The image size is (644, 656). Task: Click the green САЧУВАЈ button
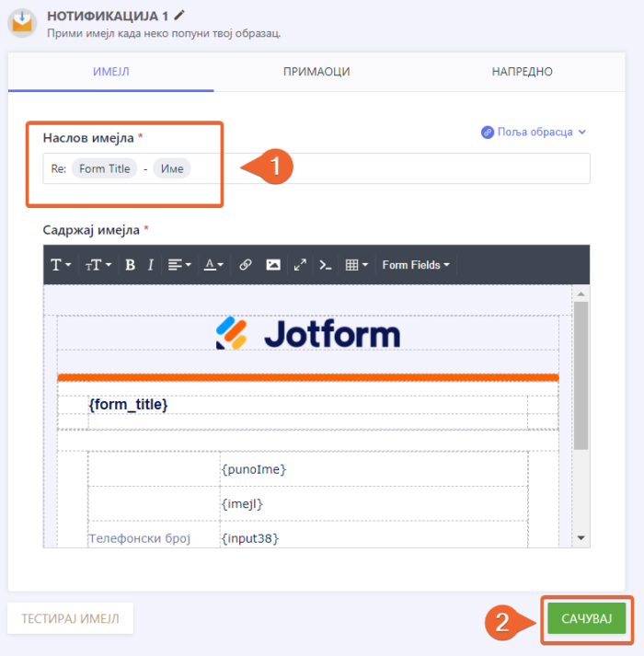pos(587,618)
